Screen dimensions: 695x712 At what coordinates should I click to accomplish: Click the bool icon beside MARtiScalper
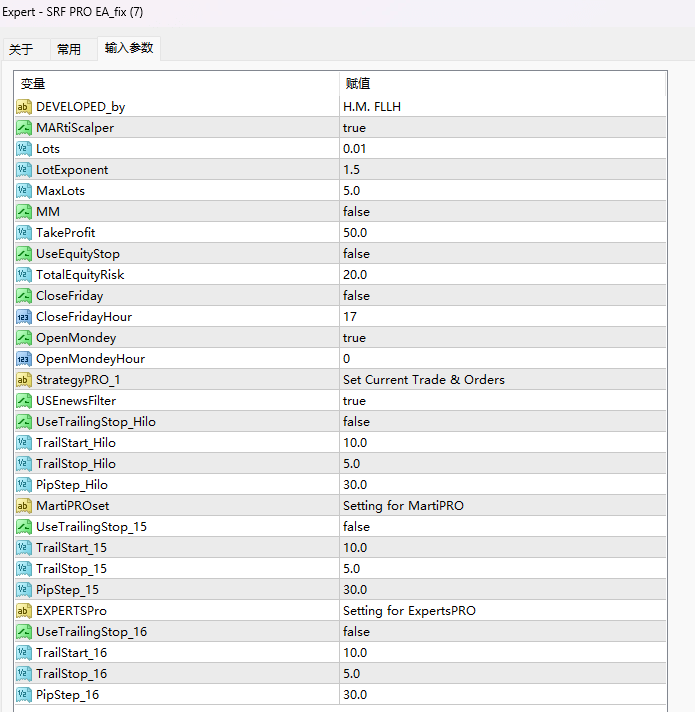(x=24, y=128)
